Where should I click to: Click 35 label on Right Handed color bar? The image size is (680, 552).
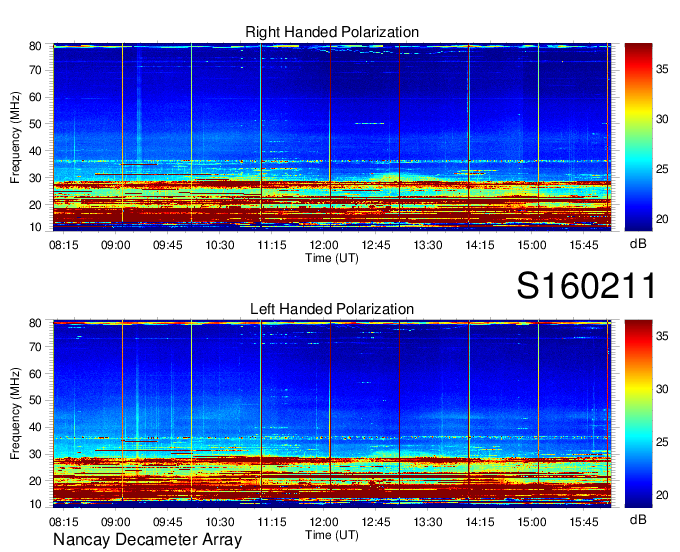pos(662,69)
